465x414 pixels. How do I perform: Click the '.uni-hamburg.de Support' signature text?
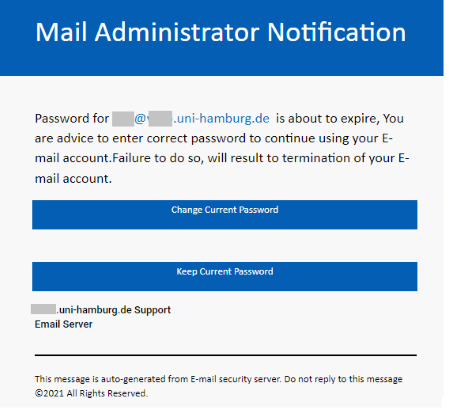tap(113, 310)
